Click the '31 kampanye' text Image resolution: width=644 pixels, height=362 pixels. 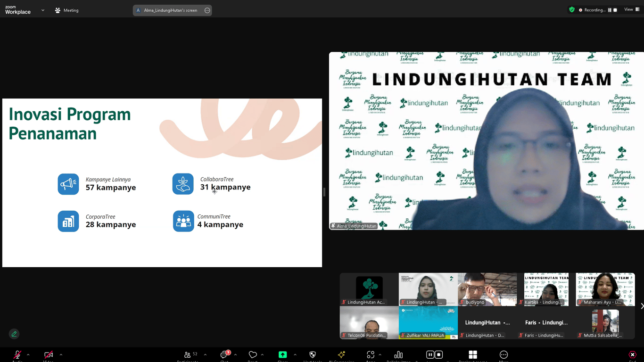coord(225,187)
